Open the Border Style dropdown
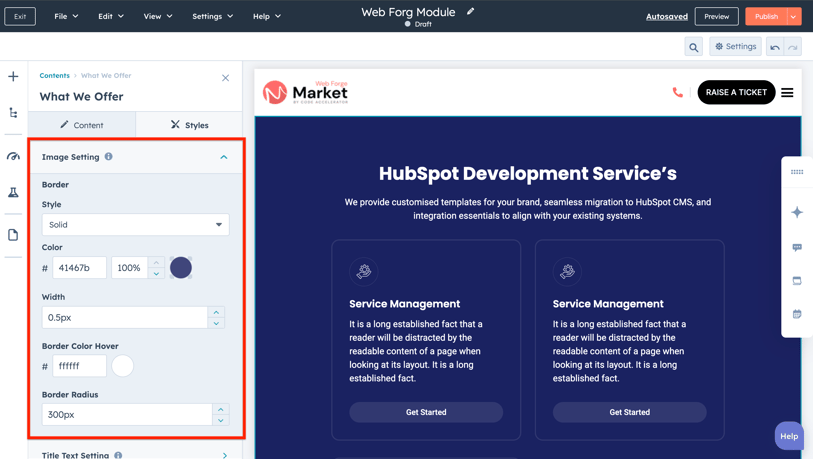The height and width of the screenshot is (459, 813). tap(135, 225)
